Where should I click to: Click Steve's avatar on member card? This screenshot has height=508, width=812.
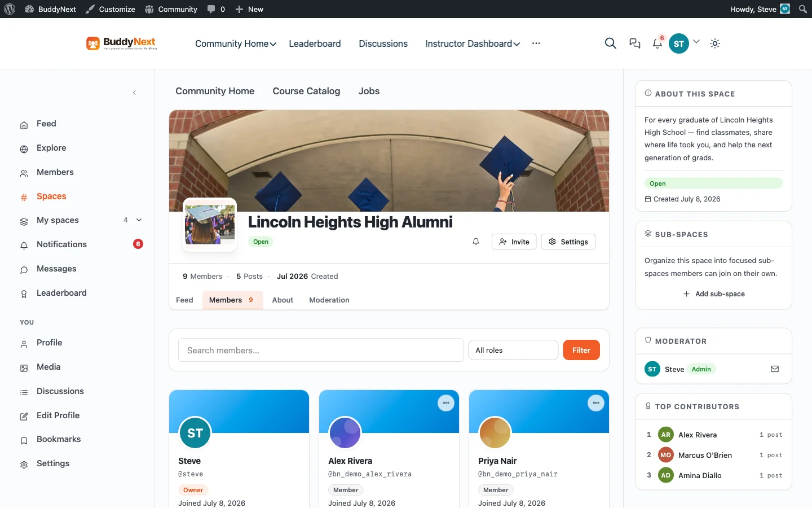(x=195, y=433)
